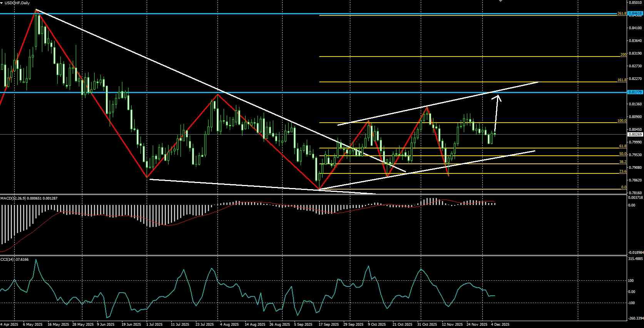Image resolution: width=644 pixels, height=328 pixels.
Task: Click the USDCHF,Daily chart title label
Action: click(x=17, y=3)
